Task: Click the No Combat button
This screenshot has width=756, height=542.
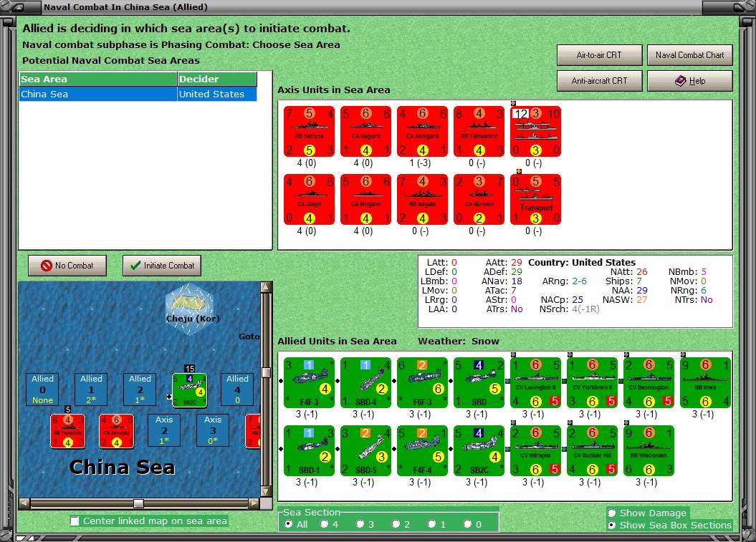Action: pos(67,266)
